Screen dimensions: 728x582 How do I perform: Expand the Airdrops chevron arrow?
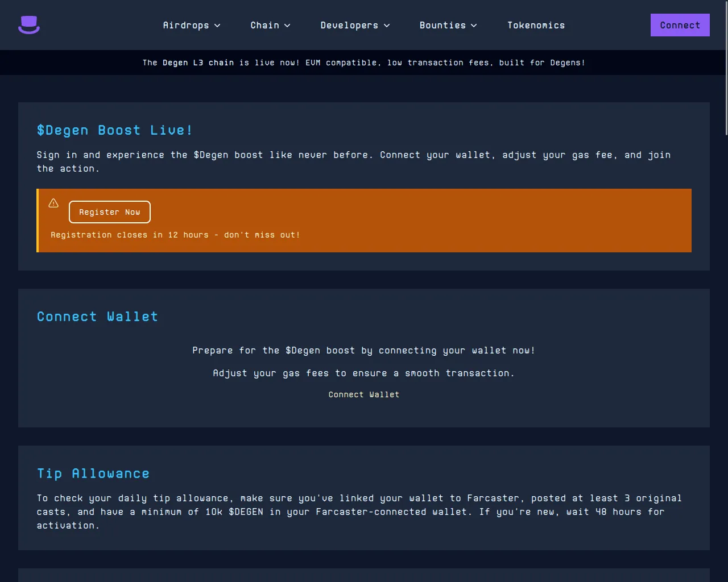tap(217, 26)
